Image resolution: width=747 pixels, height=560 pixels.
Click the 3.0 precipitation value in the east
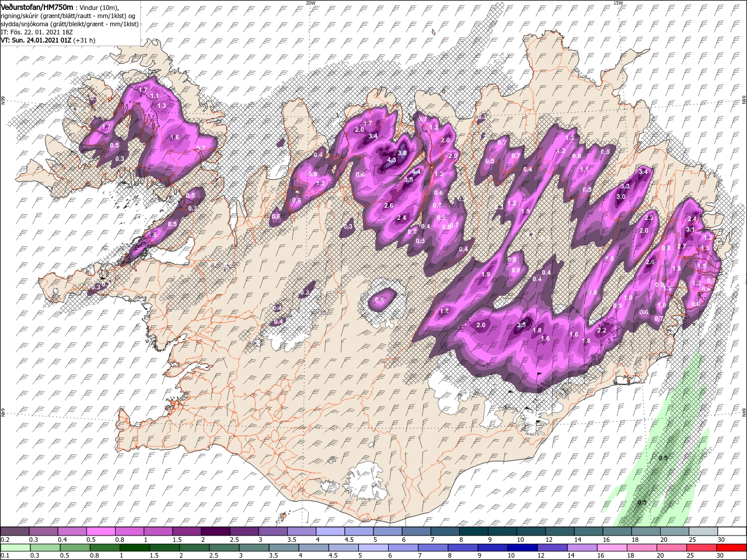[621, 197]
